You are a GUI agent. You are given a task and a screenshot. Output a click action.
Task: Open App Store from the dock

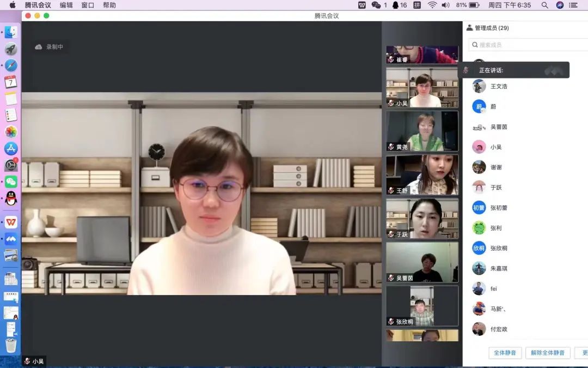pos(11,148)
